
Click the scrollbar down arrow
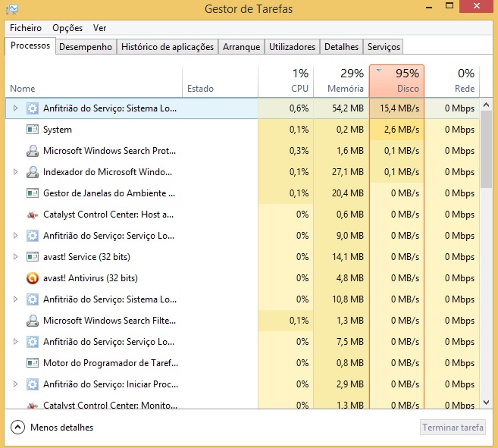[486, 403]
